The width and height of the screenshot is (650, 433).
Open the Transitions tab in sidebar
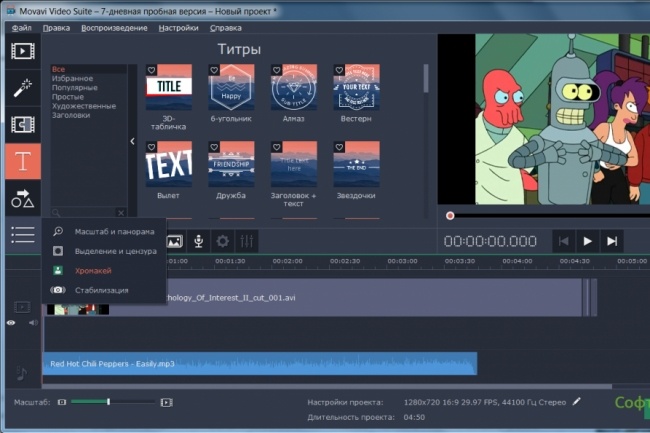(23, 124)
